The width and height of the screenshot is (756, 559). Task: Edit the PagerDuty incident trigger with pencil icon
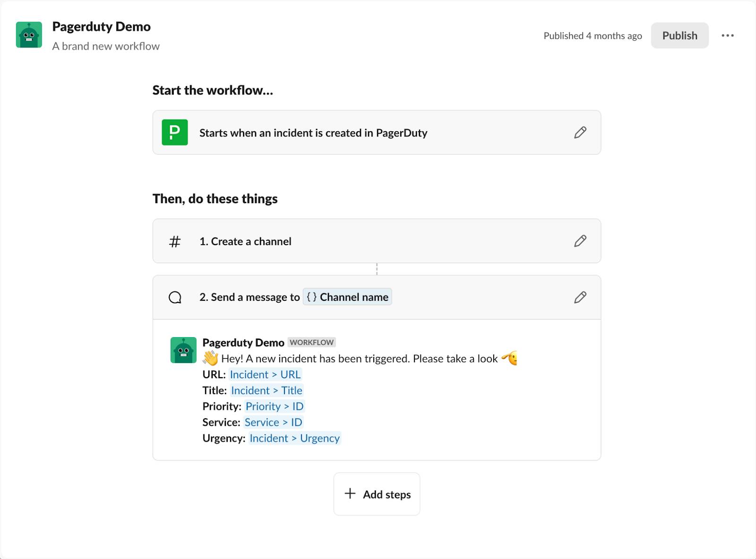point(580,133)
